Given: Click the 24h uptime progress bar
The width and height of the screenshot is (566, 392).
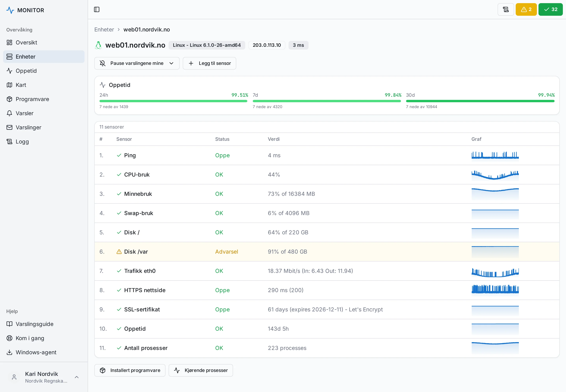Looking at the screenshot, I should (x=173, y=101).
